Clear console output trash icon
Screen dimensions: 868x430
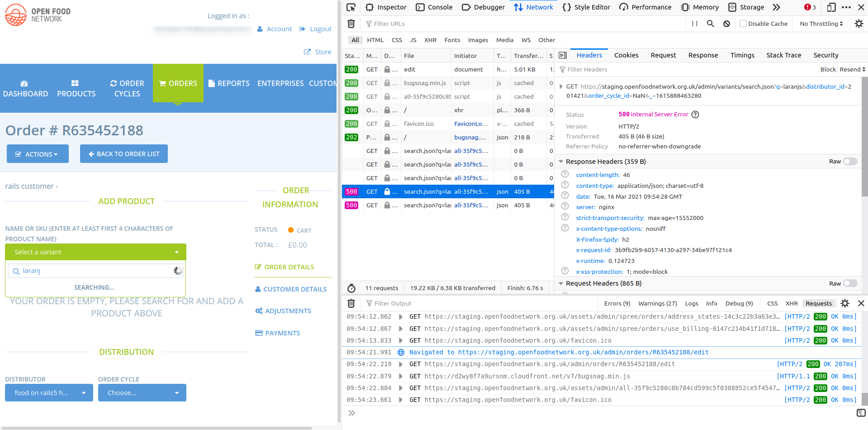point(351,303)
